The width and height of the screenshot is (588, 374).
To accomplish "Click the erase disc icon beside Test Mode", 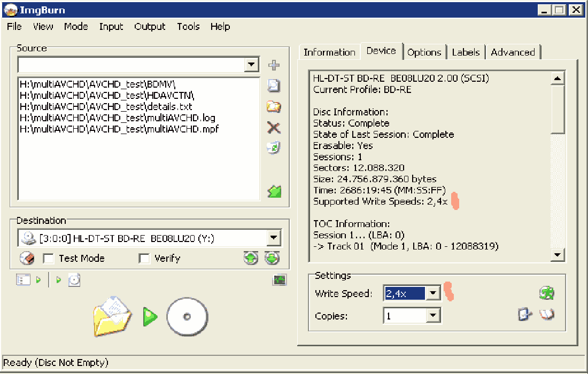I will 27,259.
